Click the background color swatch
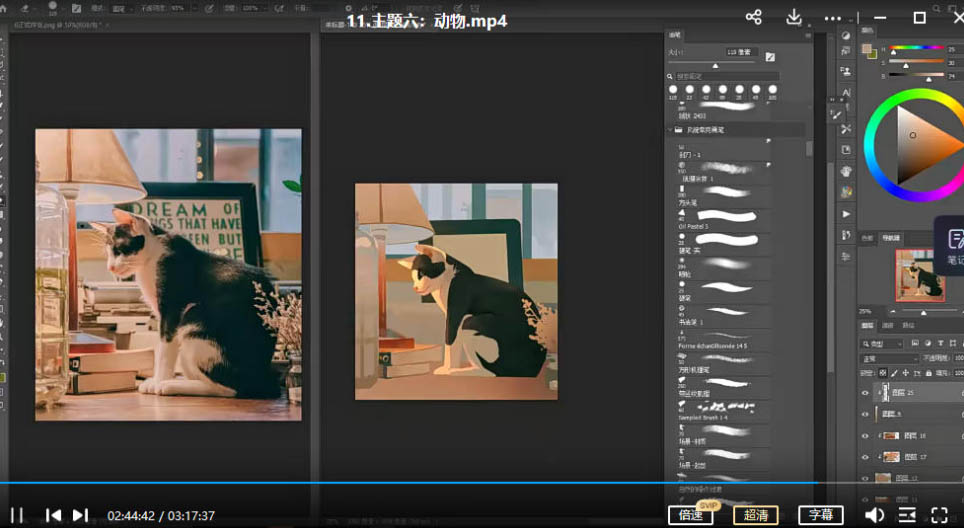Screen dimensions: 964x528 (x=873, y=55)
